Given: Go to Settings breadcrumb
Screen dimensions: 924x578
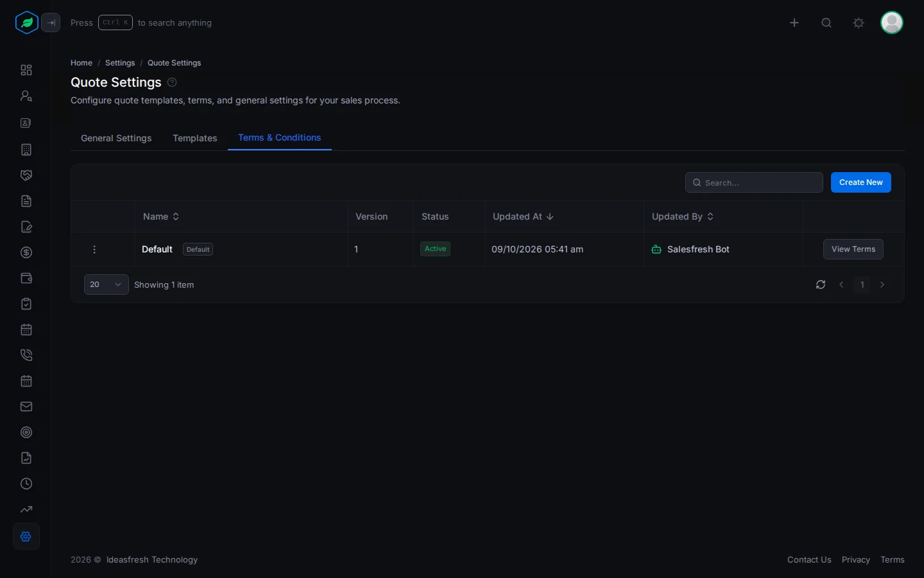Looking at the screenshot, I should (x=120, y=63).
